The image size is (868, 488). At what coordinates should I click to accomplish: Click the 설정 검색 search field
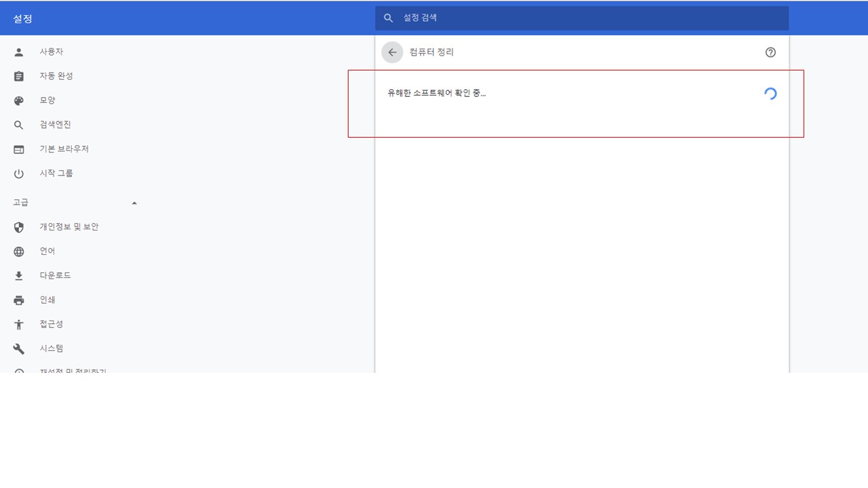pos(582,18)
